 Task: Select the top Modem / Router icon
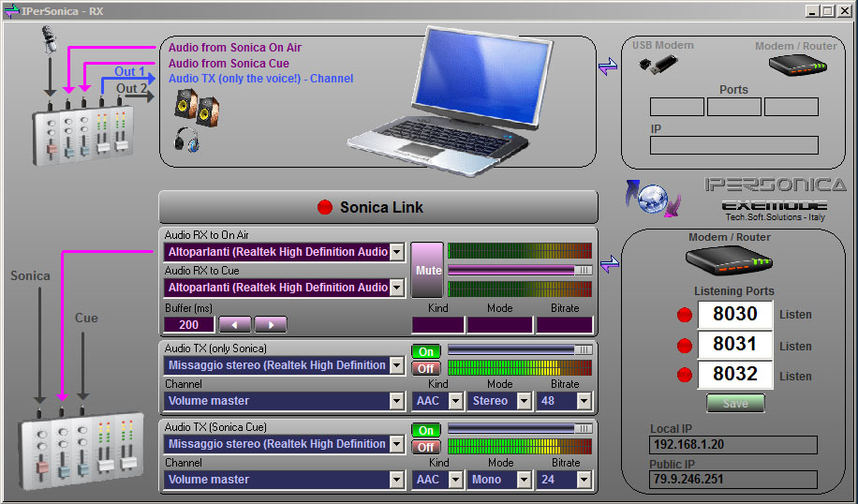(797, 66)
